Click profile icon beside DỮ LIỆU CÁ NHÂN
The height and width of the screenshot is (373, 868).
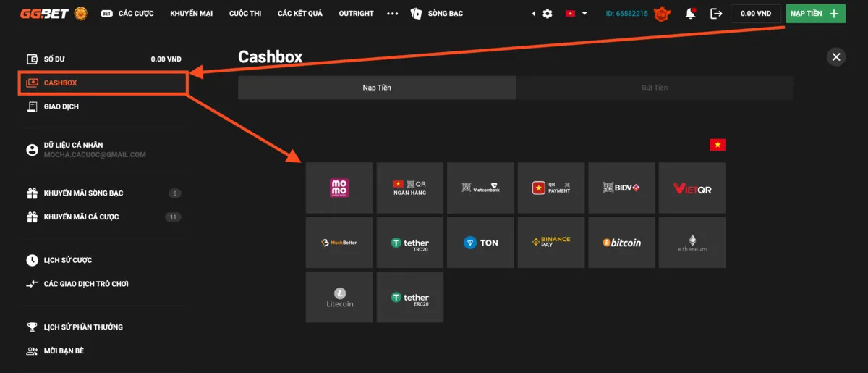click(32, 150)
